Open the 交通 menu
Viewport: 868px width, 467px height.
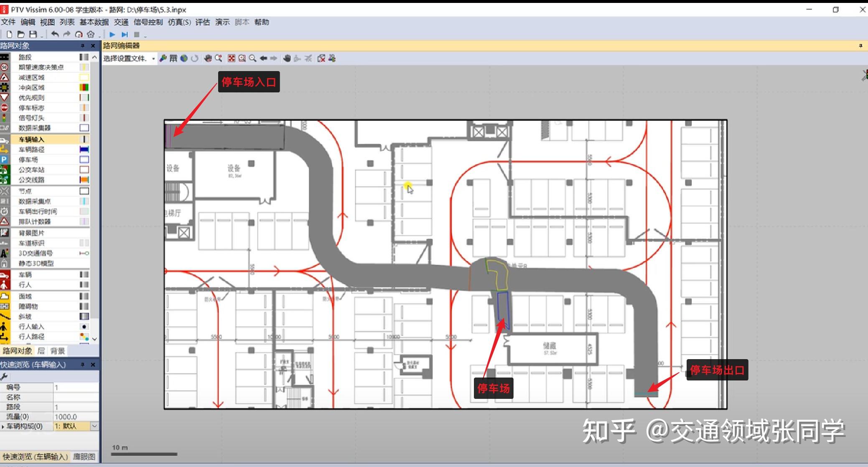120,22
